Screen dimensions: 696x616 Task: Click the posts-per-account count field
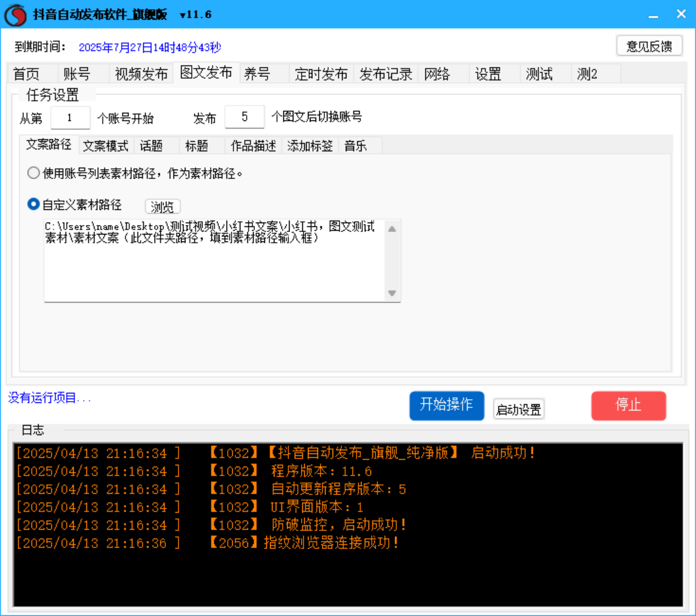(245, 117)
